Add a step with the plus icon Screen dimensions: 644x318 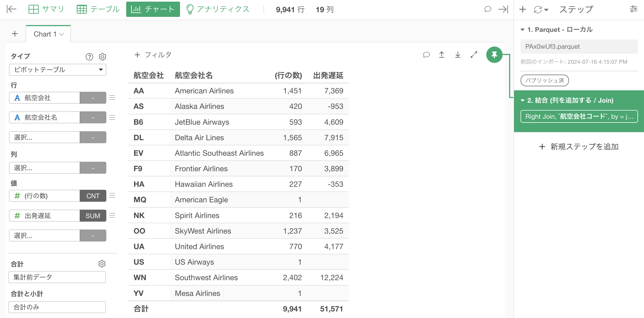(x=522, y=9)
